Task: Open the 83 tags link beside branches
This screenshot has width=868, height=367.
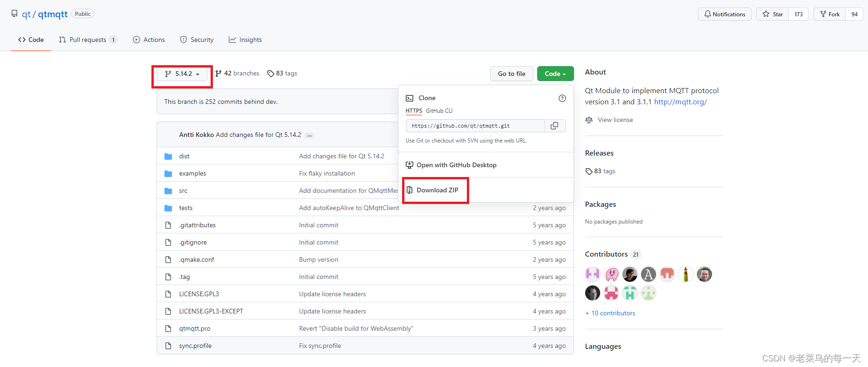Action: coord(282,74)
